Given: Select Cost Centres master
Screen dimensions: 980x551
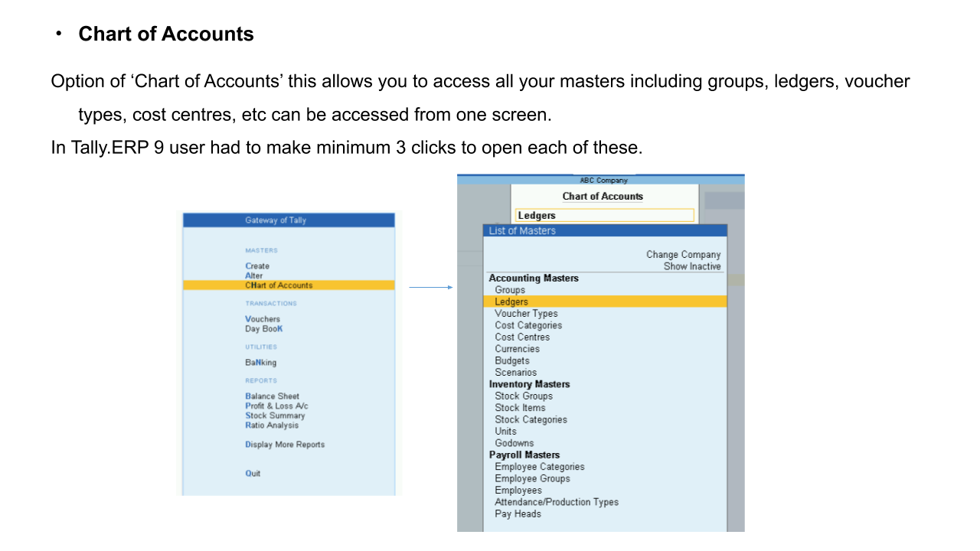Looking at the screenshot, I should click(x=522, y=337).
